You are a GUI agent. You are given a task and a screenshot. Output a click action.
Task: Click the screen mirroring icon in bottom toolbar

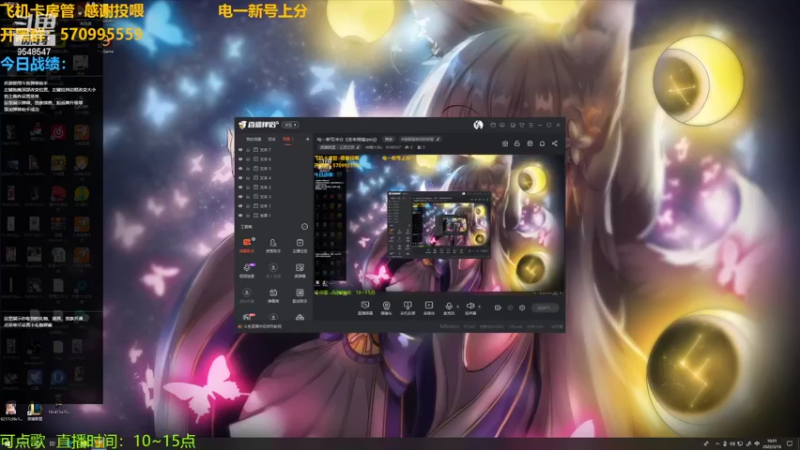[407, 307]
